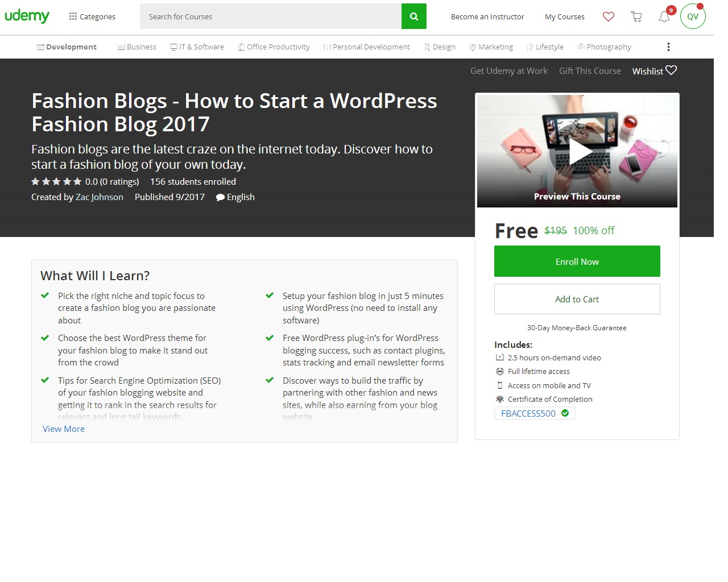Viewport: 728px width, 582px height.
Task: Click the Preview This Course thumbnail label
Action: (577, 196)
